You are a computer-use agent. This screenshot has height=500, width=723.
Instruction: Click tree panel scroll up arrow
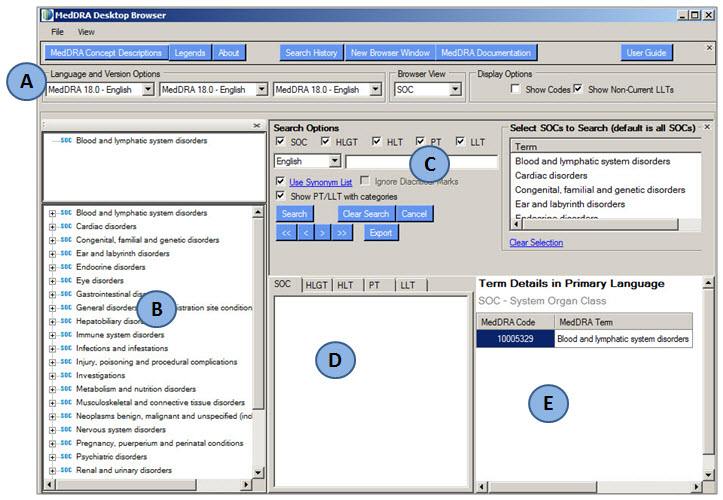click(x=258, y=212)
